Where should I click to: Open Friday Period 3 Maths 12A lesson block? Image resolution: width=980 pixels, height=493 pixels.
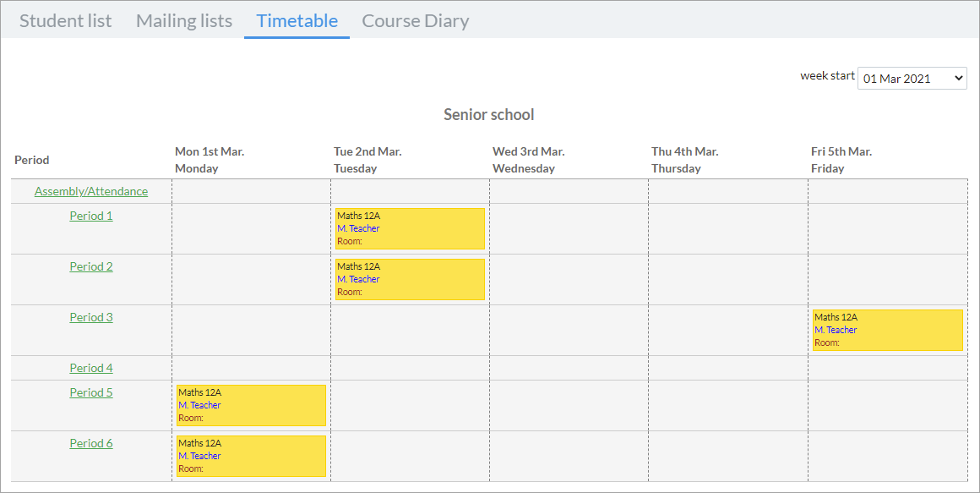(888, 330)
